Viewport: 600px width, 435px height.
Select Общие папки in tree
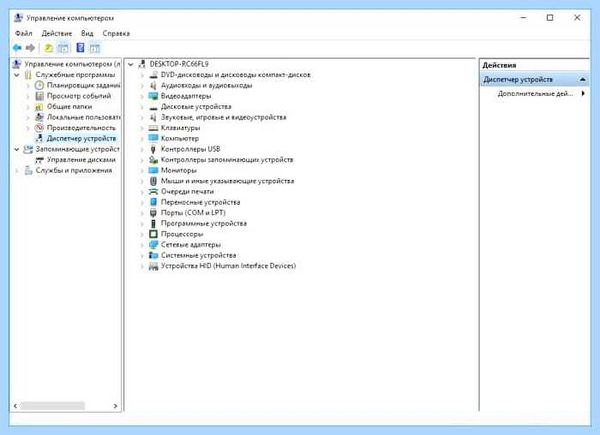(x=69, y=107)
